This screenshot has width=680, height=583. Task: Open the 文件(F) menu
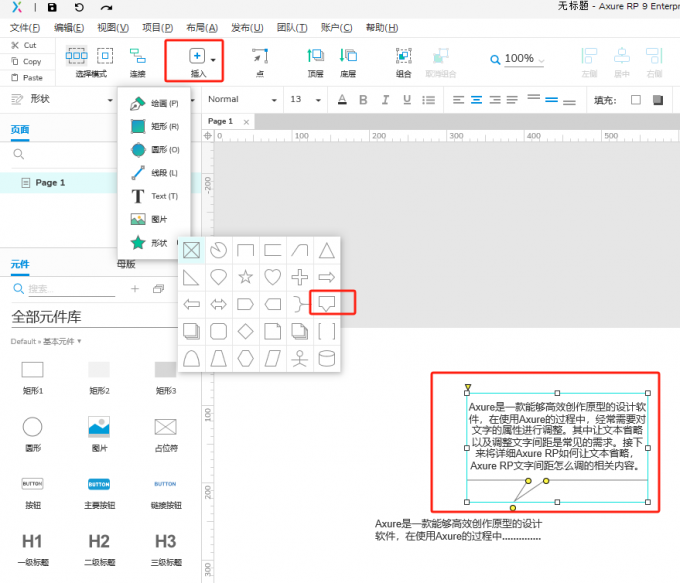[x=25, y=28]
